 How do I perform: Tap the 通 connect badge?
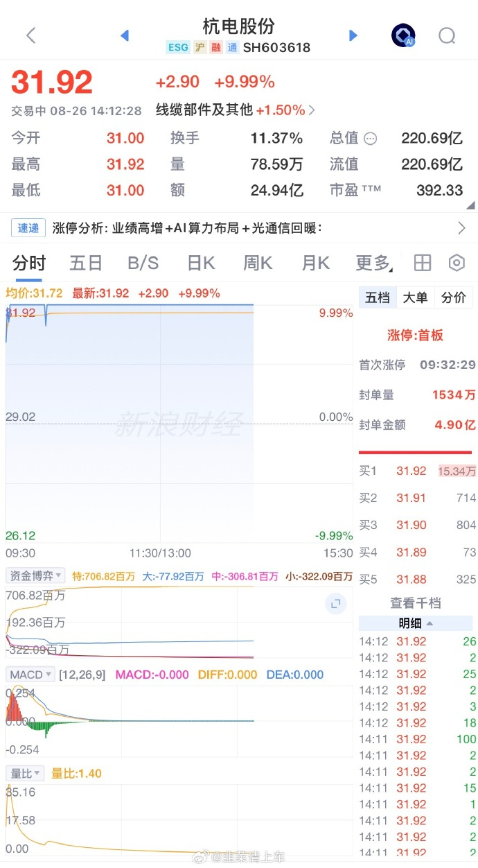[232, 47]
